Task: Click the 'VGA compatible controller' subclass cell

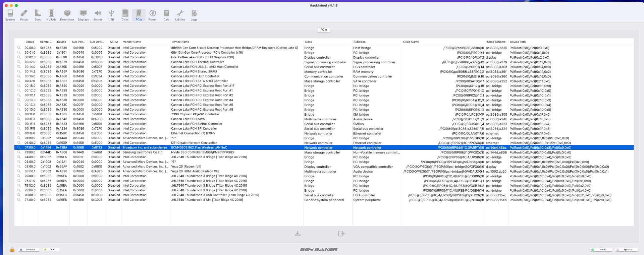Action: point(373,167)
